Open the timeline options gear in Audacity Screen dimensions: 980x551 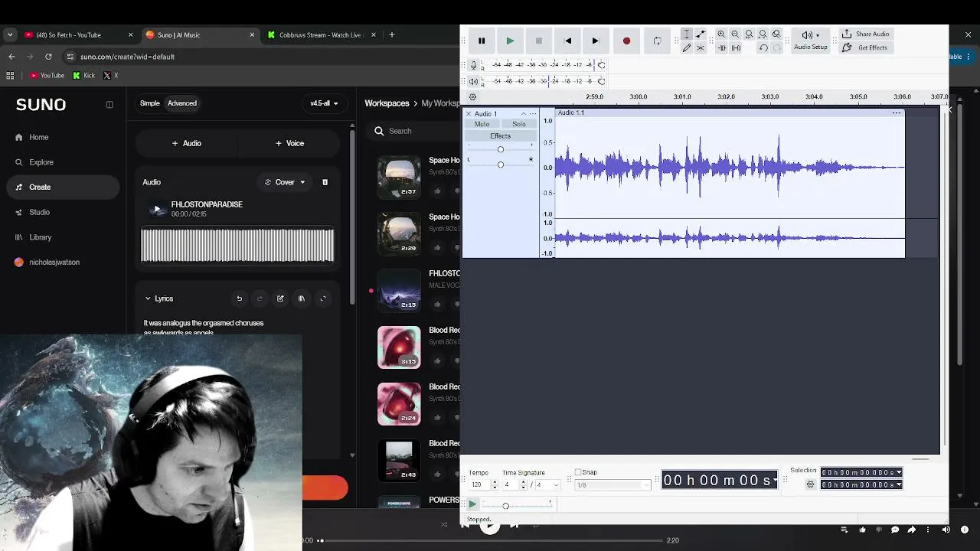point(472,97)
